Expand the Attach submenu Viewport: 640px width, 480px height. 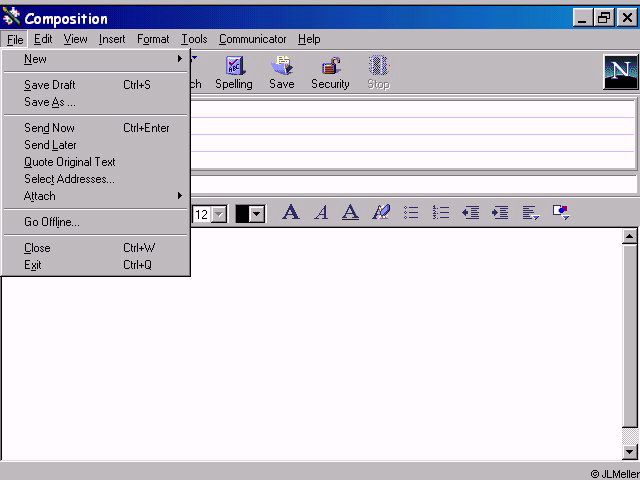[96, 196]
